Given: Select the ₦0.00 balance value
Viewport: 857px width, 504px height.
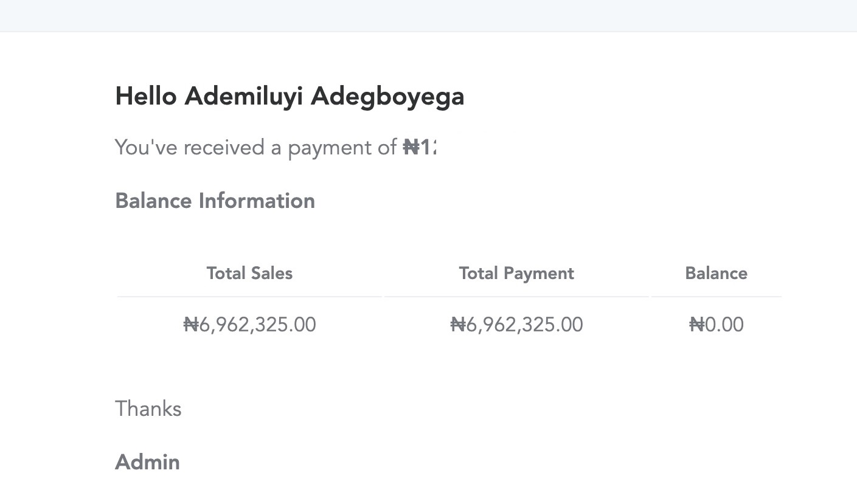Looking at the screenshot, I should tap(716, 325).
